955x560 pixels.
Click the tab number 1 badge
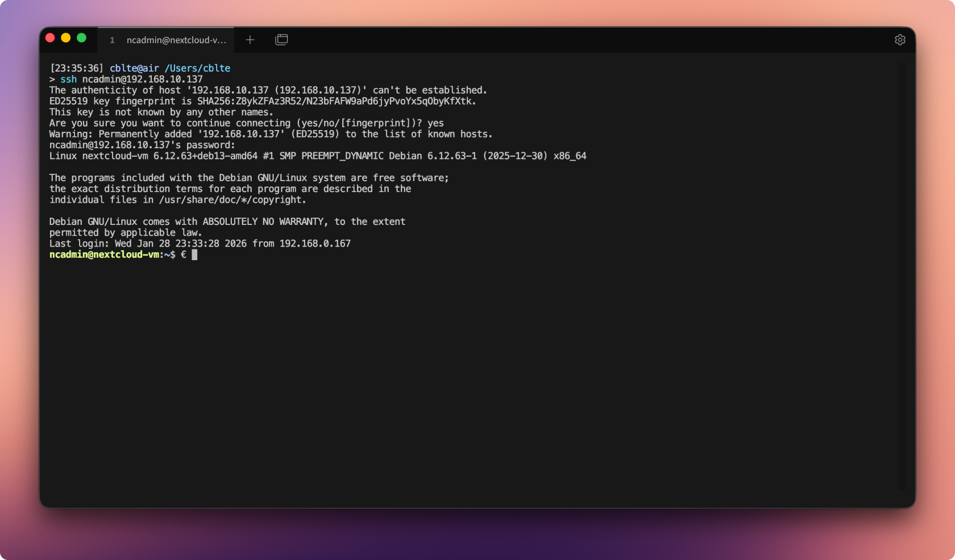(x=112, y=40)
